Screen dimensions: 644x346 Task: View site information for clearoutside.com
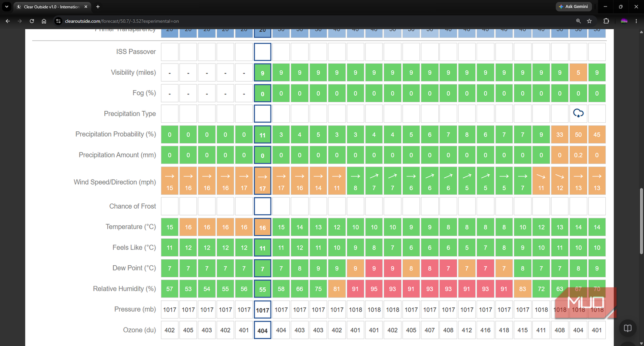coord(59,21)
